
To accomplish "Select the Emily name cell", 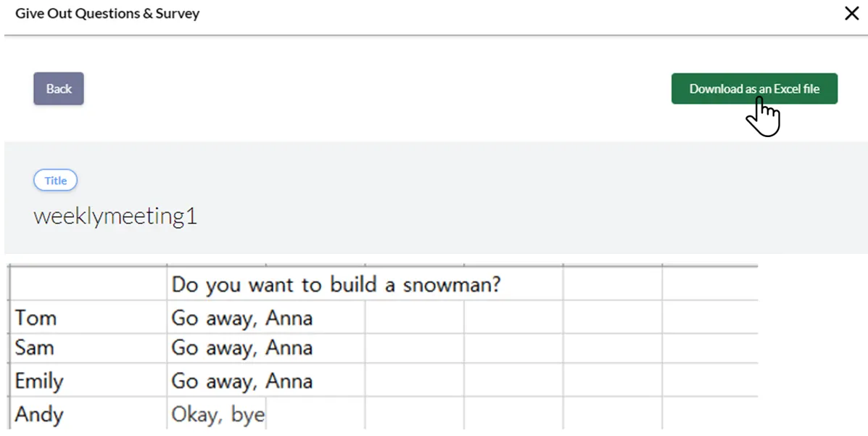I will point(39,381).
